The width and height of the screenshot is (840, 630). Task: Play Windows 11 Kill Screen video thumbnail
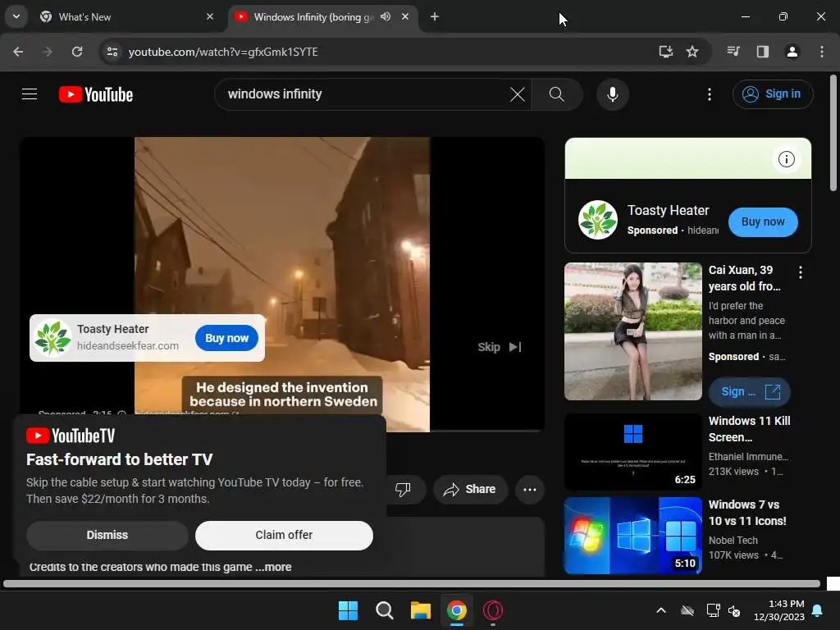pos(632,452)
